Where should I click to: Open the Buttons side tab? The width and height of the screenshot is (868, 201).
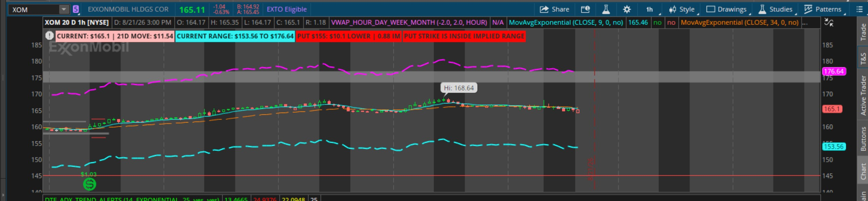(863, 139)
